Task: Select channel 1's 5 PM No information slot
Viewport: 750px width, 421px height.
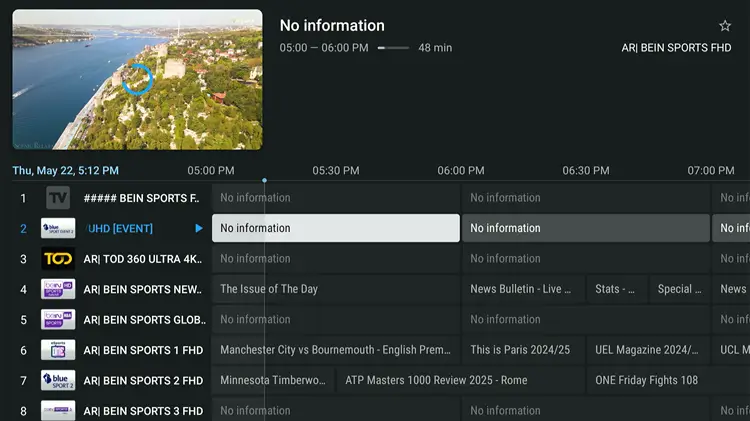Action: click(x=336, y=198)
